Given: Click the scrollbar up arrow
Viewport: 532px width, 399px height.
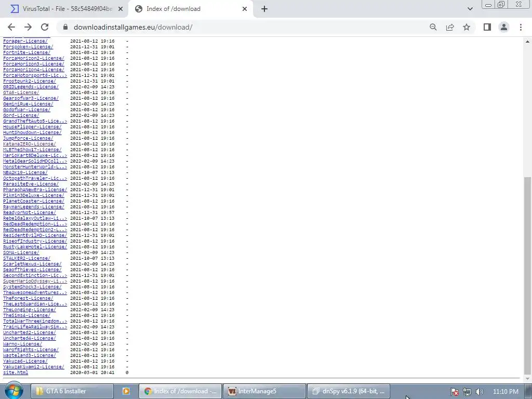Looking at the screenshot, I should tap(527, 42).
